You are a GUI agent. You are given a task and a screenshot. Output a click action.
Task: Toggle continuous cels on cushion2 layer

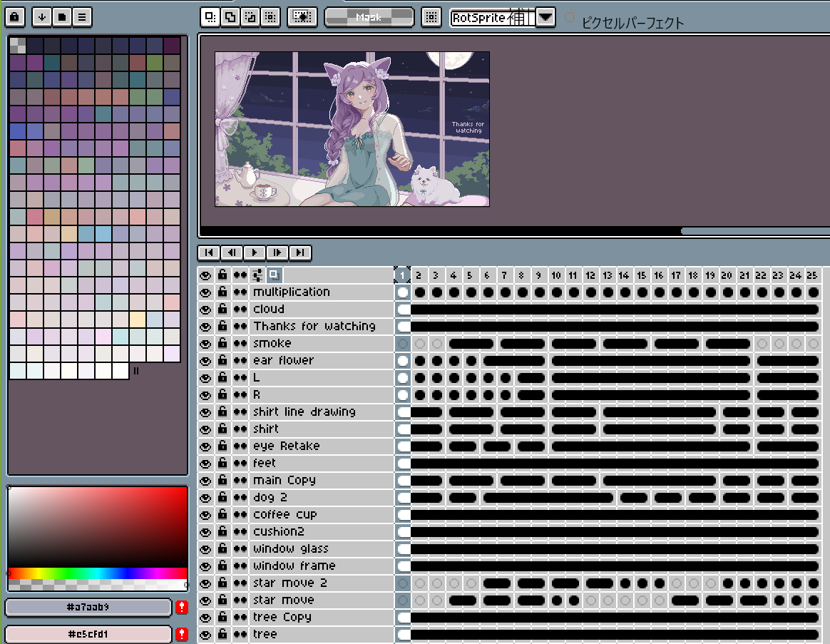tap(240, 532)
